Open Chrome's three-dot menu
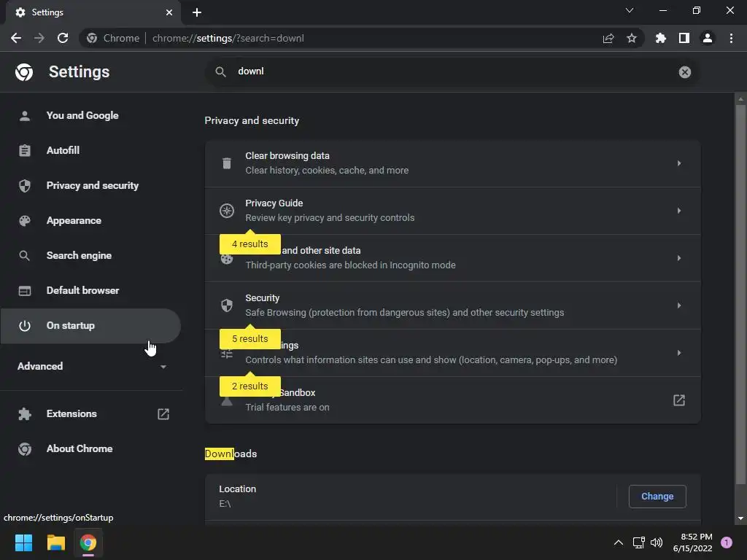The width and height of the screenshot is (747, 560). [x=731, y=38]
